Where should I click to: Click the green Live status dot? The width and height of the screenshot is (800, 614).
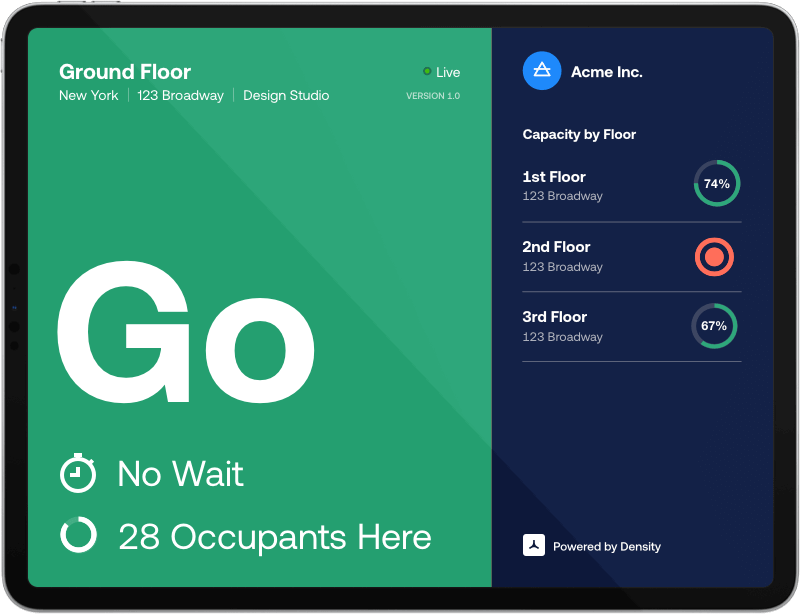(427, 71)
